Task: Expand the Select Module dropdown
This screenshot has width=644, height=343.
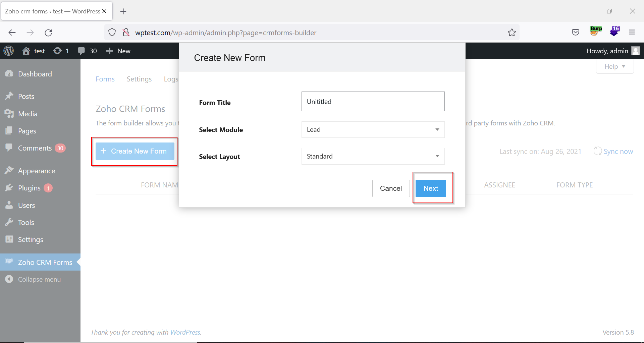Action: [x=373, y=129]
